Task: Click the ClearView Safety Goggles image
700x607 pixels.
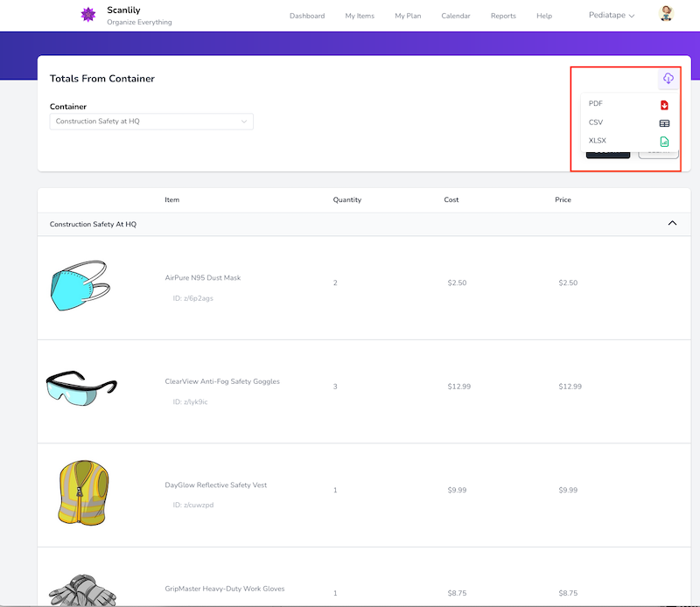Action: tap(80, 387)
